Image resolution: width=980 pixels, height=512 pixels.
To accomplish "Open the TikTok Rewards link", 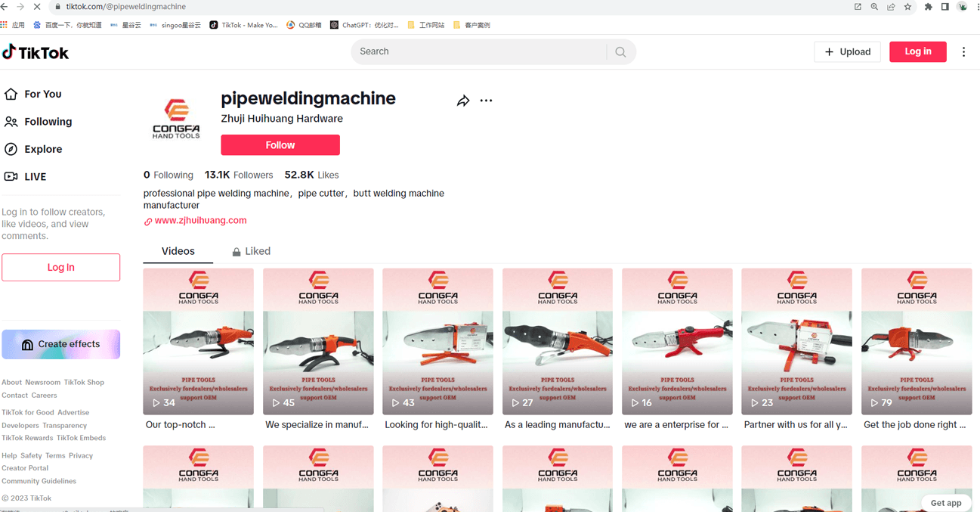I will (27, 438).
